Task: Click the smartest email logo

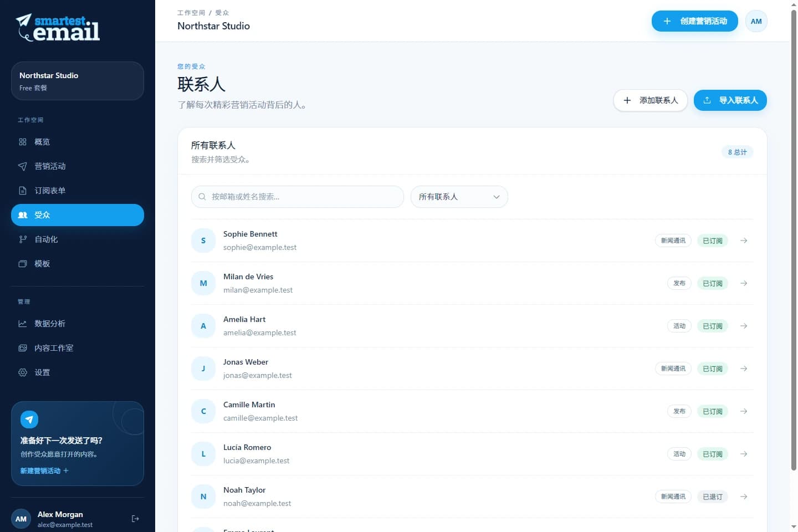Action: pyautogui.click(x=58, y=28)
